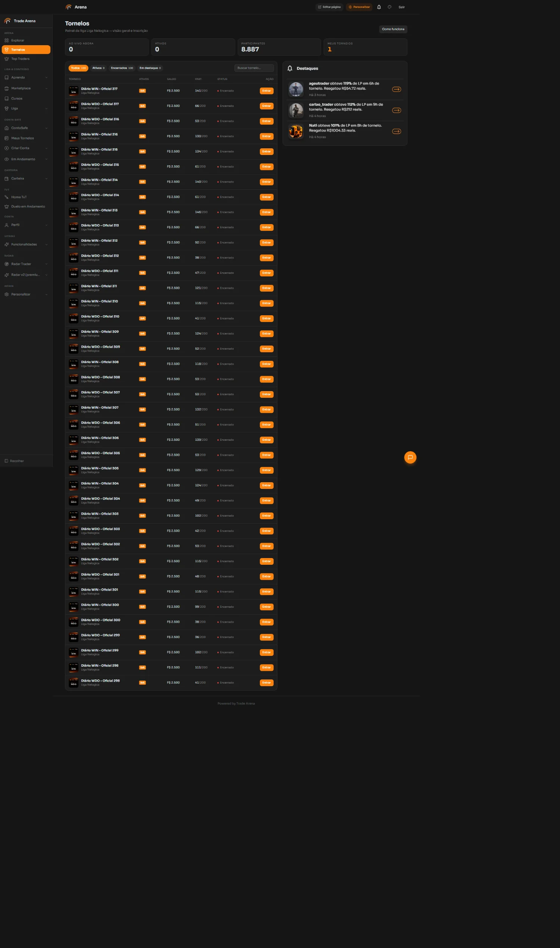Click the Cursos book icon
This screenshot has width=560, height=948.
[x=6, y=99]
